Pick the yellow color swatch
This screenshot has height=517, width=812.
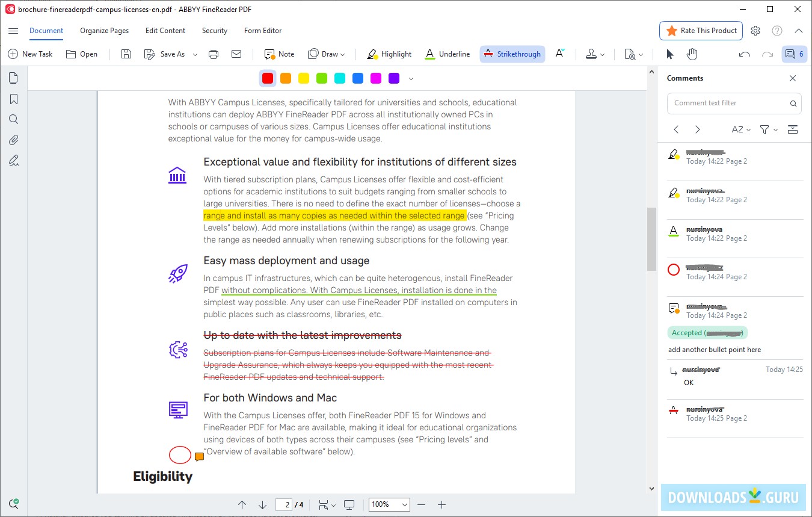pos(304,78)
